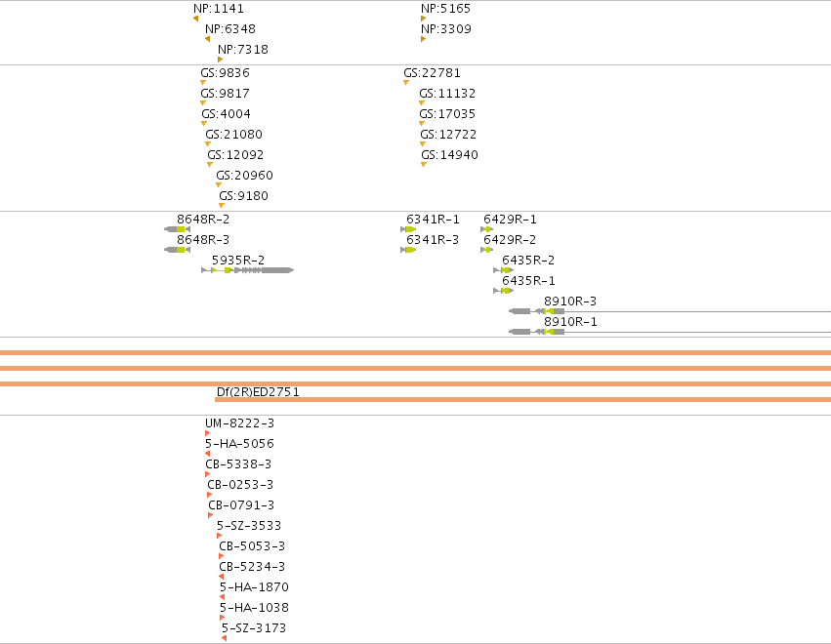831x644 pixels.
Task: Click the GS:20960 label
Action: [x=244, y=176]
